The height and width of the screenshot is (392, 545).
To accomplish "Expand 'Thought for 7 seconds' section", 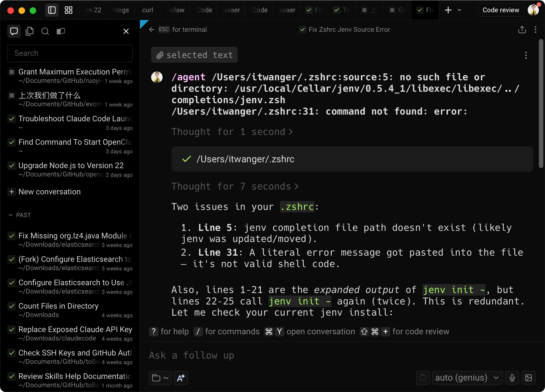I will 235,186.
